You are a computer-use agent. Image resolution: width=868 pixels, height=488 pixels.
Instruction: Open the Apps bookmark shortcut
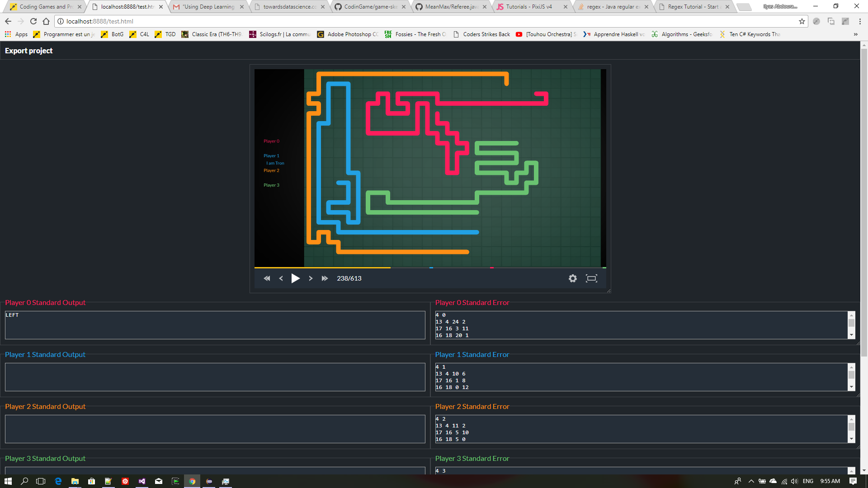(16, 34)
